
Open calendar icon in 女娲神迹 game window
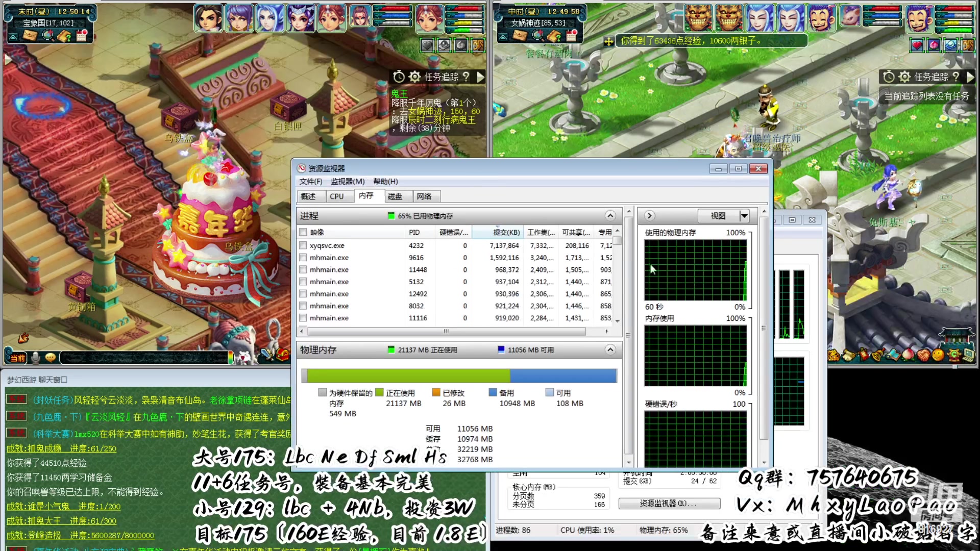point(571,35)
